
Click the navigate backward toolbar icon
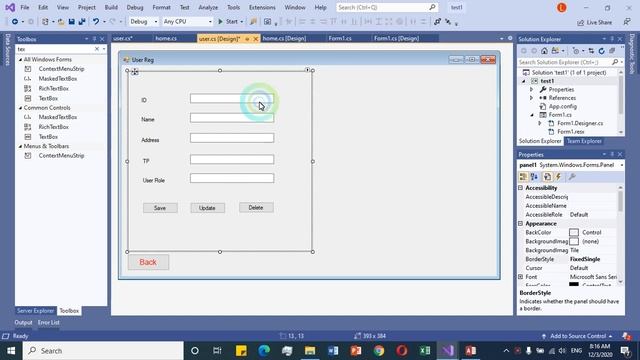[x=15, y=22]
